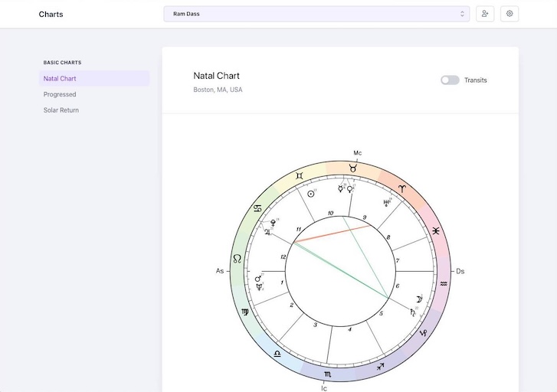Select the Sun symbol in the chart

pyautogui.click(x=310, y=194)
